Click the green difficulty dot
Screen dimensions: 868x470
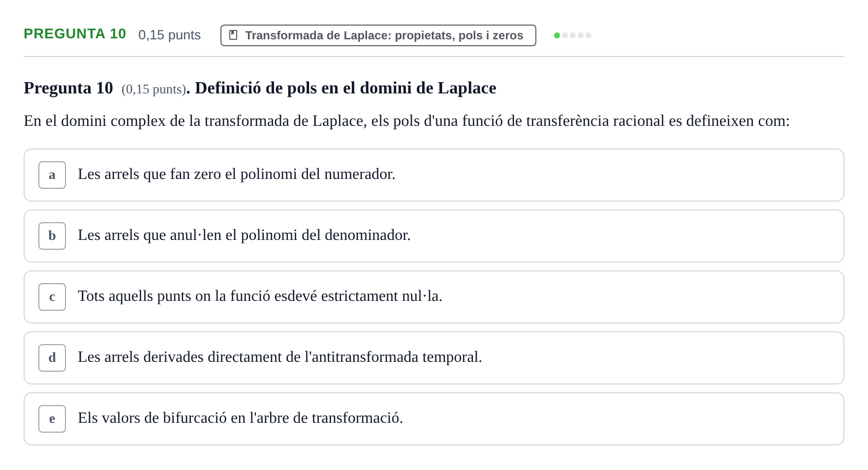click(x=557, y=35)
